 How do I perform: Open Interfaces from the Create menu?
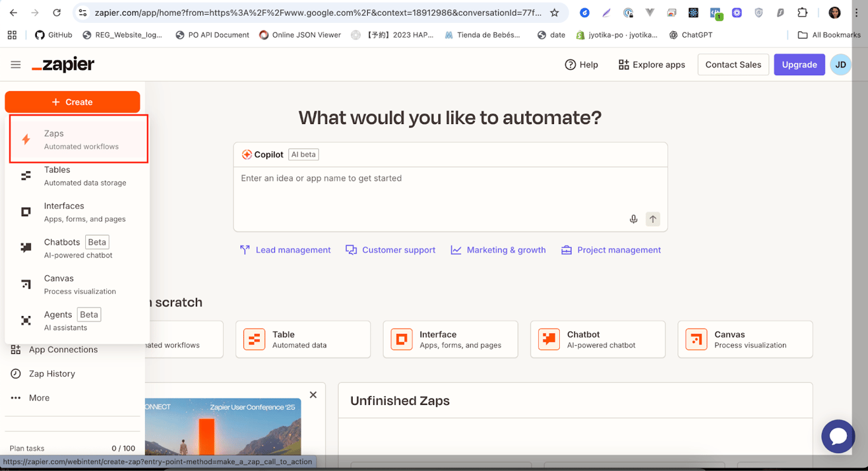[x=79, y=212]
